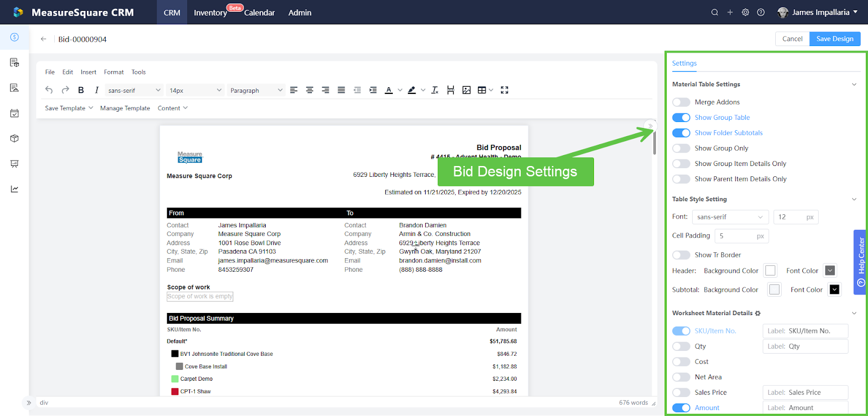The height and width of the screenshot is (416, 868).
Task: Turn on the Sales Price switch
Action: tap(681, 393)
